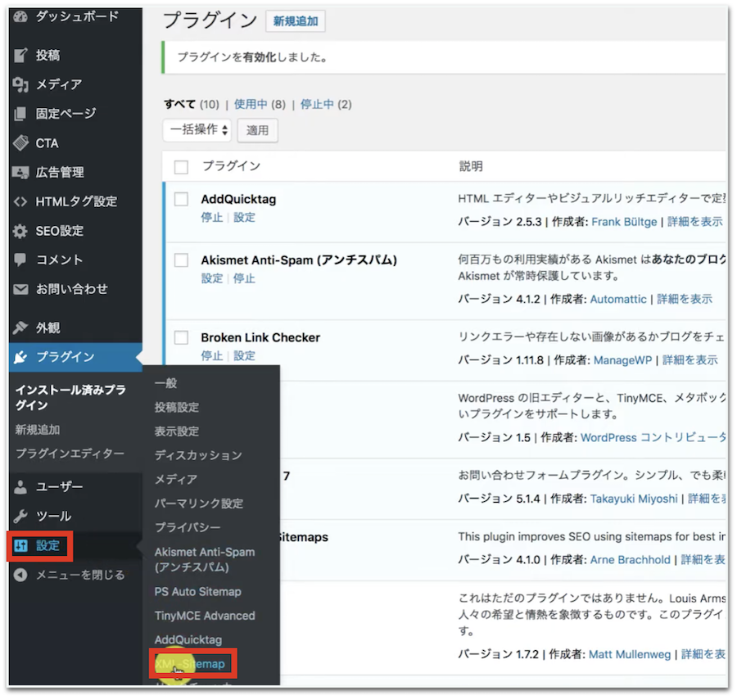737x700 pixels.
Task: Collapse sidebar with メニューを閉じる
Action: [70, 575]
